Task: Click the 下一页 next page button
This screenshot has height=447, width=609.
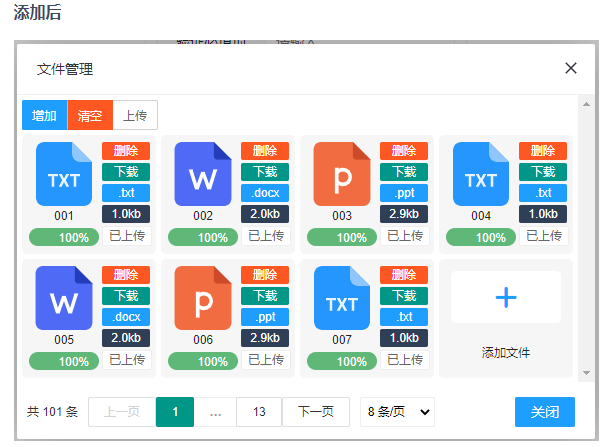Action: [316, 412]
